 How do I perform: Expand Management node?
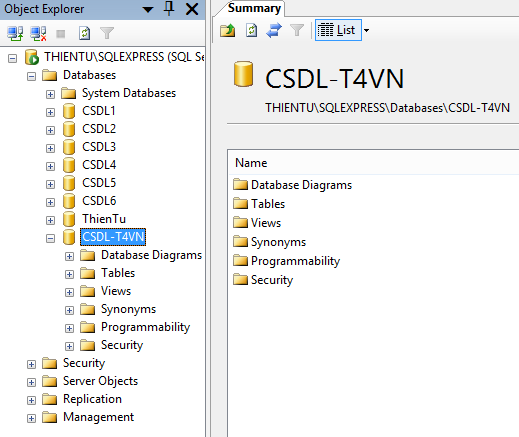point(31,419)
